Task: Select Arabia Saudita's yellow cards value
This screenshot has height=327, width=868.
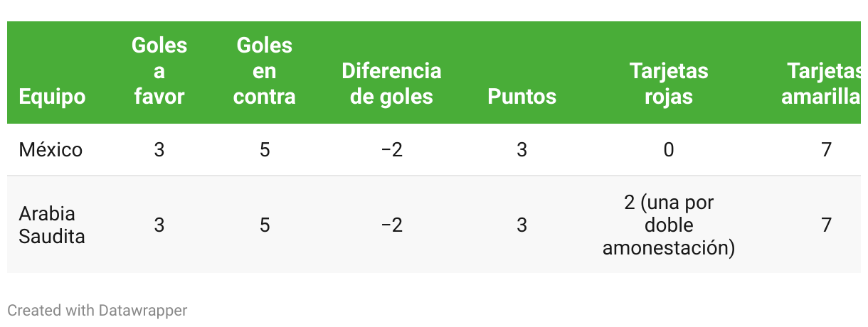Action: pyautogui.click(x=826, y=225)
